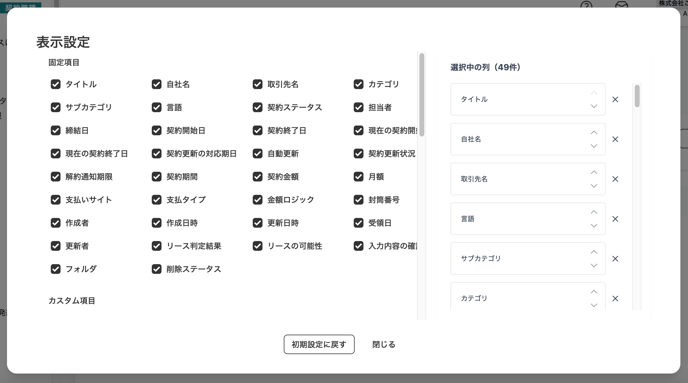This screenshot has height=383, width=688.
Task: Open mail icon in background header
Action: pyautogui.click(x=621, y=5)
